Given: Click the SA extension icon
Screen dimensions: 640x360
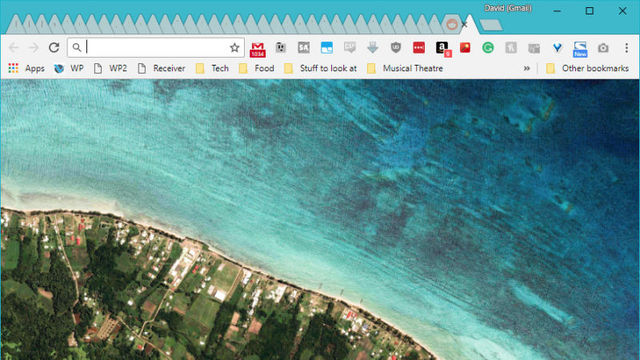Looking at the screenshot, I should [304, 48].
